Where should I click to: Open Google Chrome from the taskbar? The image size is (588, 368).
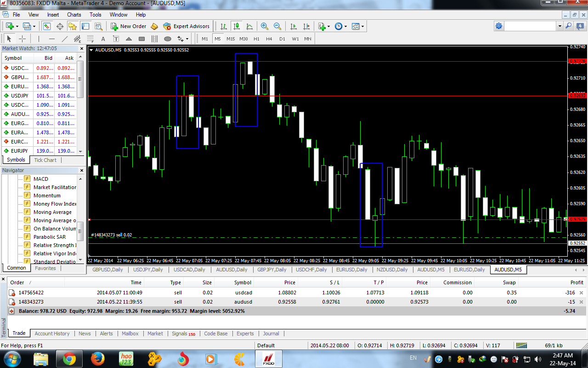(69, 358)
